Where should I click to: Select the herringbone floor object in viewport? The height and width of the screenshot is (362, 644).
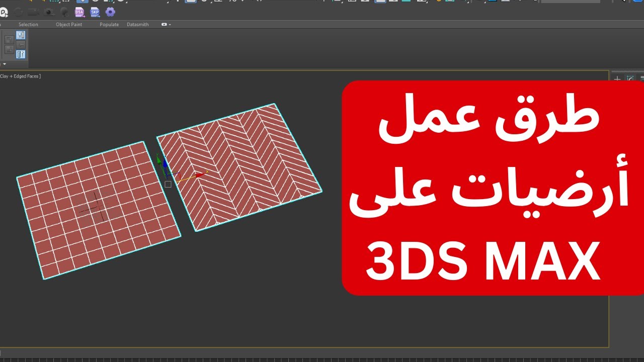pyautogui.click(x=239, y=167)
